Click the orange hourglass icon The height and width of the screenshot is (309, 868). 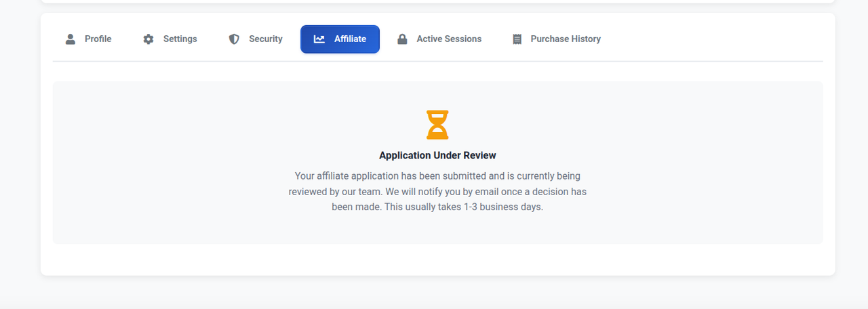(437, 125)
